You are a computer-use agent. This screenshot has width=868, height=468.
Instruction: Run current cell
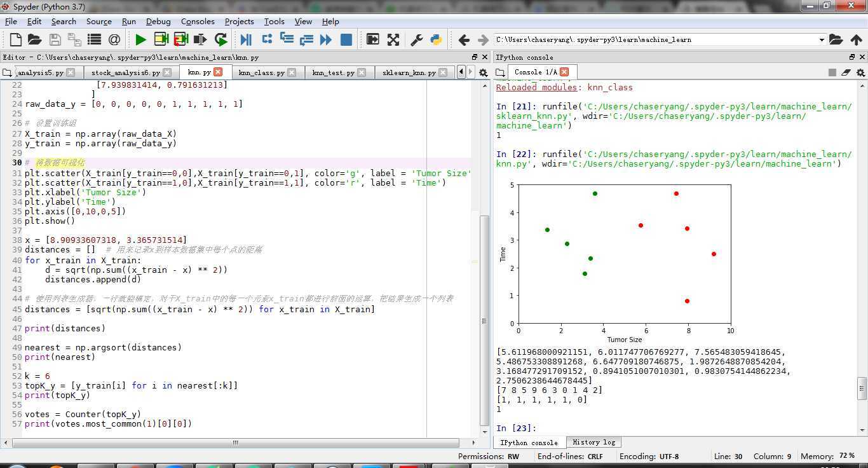(161, 39)
